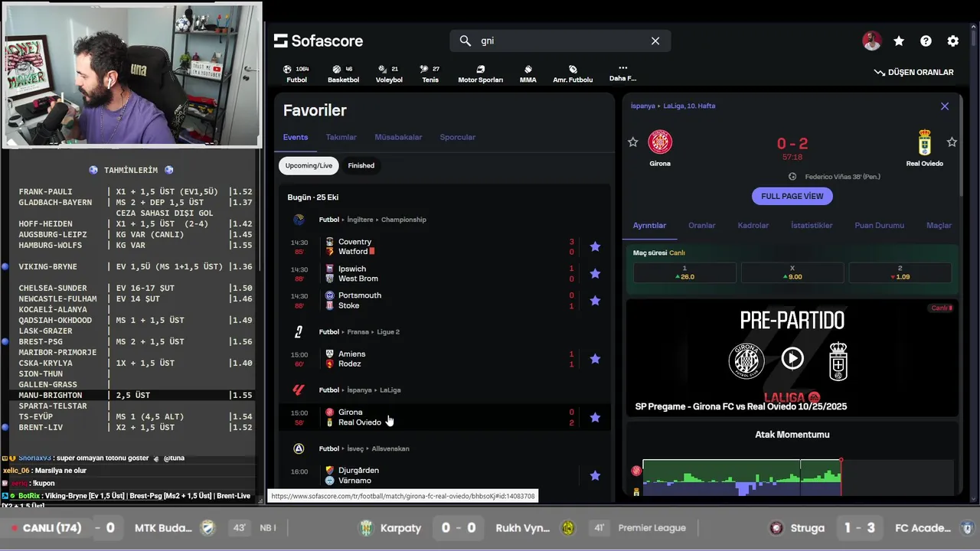Select the Voleybol sport category

(x=389, y=74)
